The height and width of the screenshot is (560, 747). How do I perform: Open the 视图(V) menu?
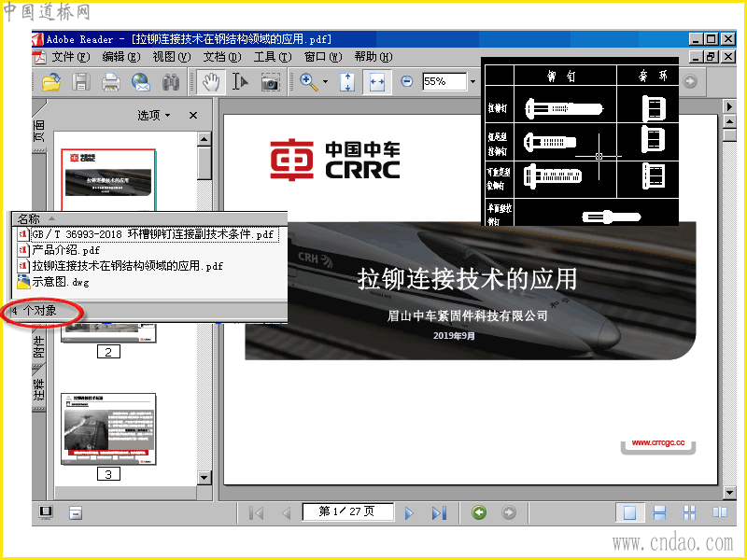click(172, 57)
